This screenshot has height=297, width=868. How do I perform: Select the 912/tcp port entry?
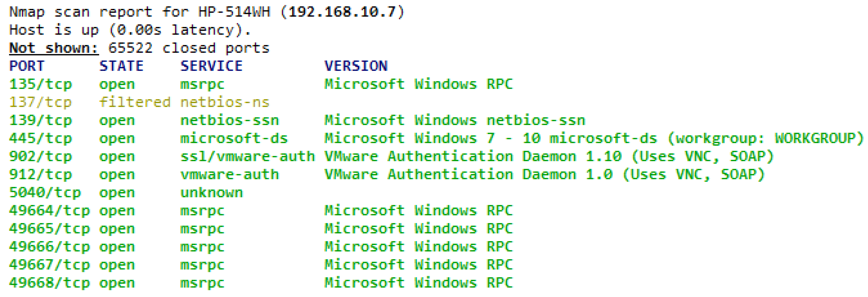click(x=41, y=175)
